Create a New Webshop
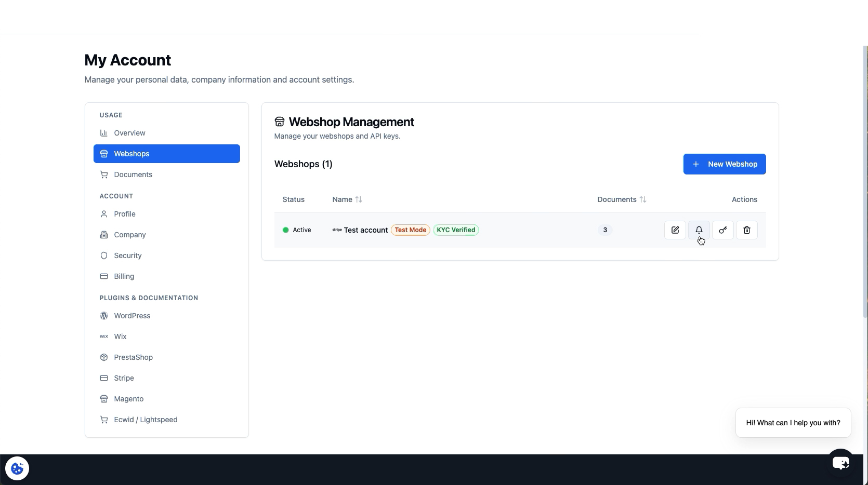Viewport: 868px width, 485px height. pyautogui.click(x=724, y=164)
